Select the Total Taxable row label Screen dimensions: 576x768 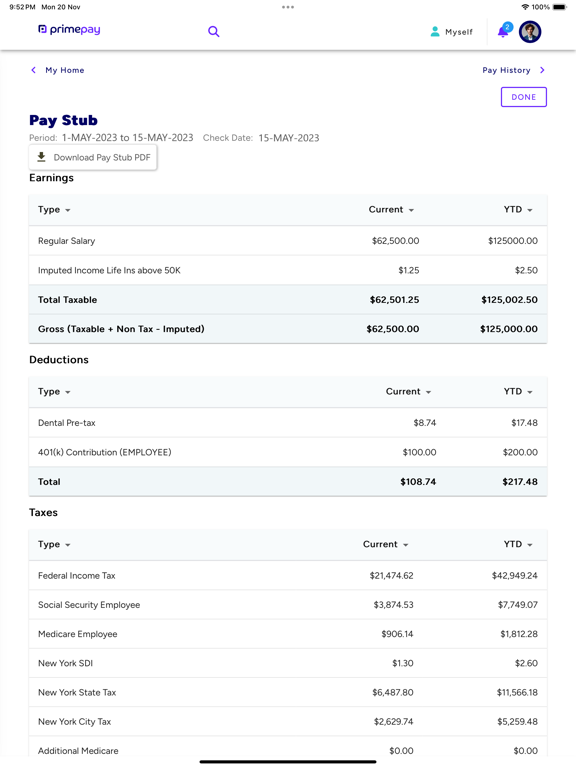tap(68, 300)
